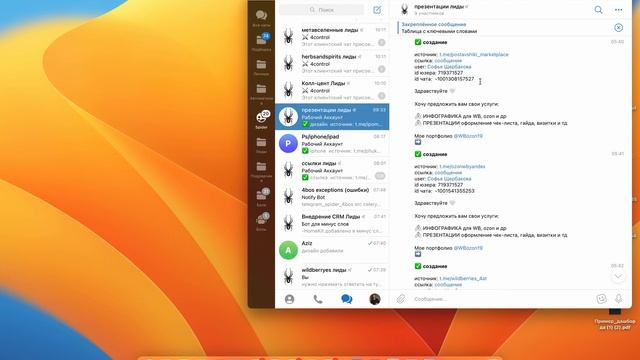The width and height of the screenshot is (640, 360).
Task: Click the paperclip attach icon
Action: (401, 299)
